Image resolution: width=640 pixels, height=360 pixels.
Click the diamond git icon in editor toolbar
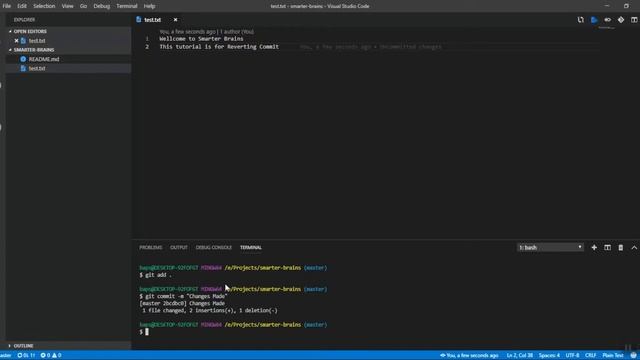pos(621,20)
